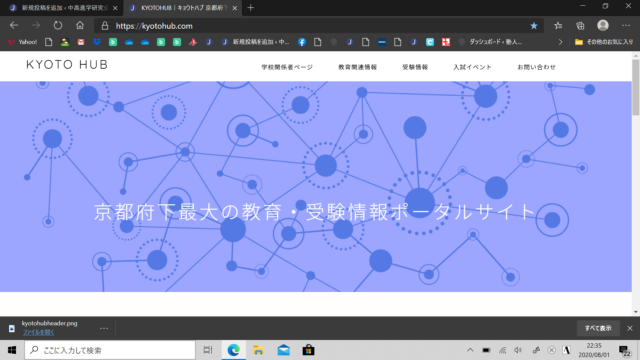Close the 新規投稿を追加 tab
This screenshot has width=640, height=360.
pyautogui.click(x=115, y=8)
